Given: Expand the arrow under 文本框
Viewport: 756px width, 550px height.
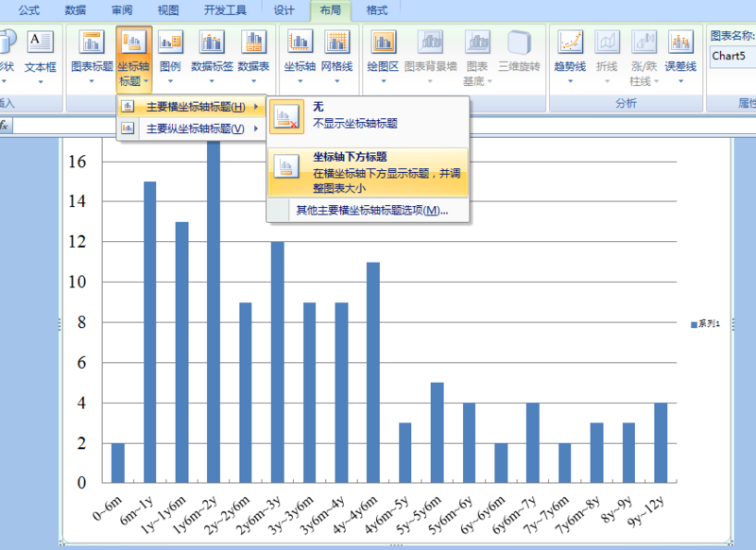Looking at the screenshot, I should point(41,82).
